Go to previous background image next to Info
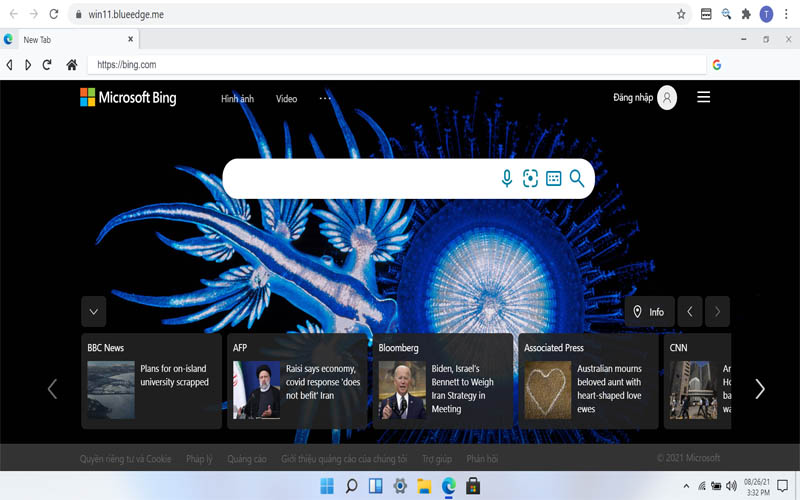The width and height of the screenshot is (800, 500). [x=690, y=311]
